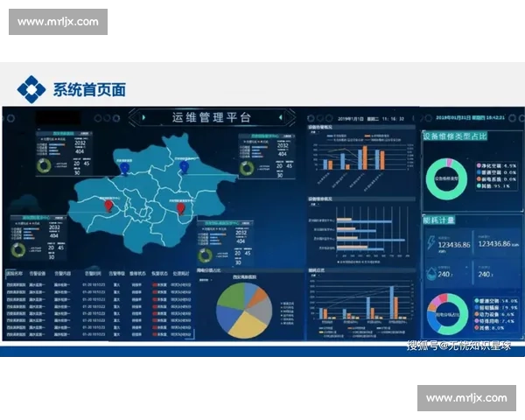Click the 2019年01月31日 18:42:21 timestamp
The width and height of the screenshot is (525, 420).
pyautogui.click(x=470, y=117)
